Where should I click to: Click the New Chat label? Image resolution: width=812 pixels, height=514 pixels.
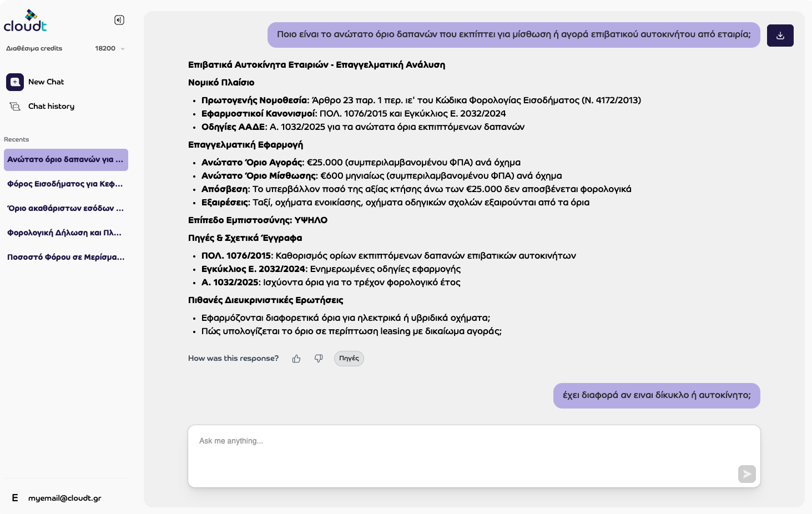[46, 82]
